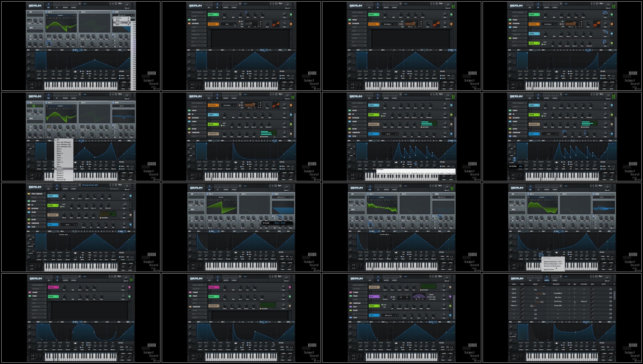Click aux curve icon in FX Fil Freq row
The width and height of the screenshot is (643, 364).
592,301
